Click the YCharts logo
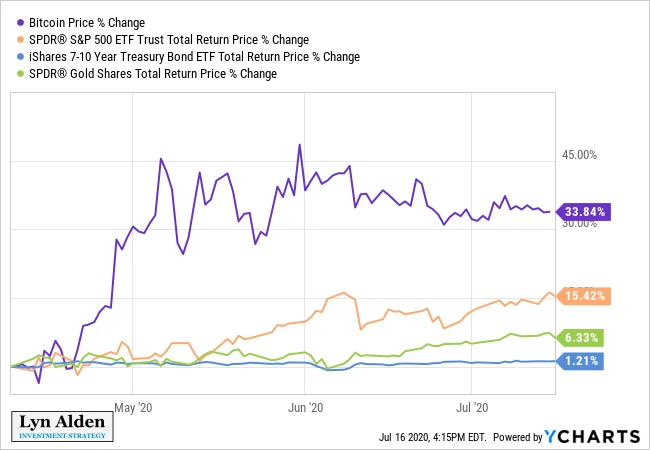The height and width of the screenshot is (450, 650). (x=593, y=436)
